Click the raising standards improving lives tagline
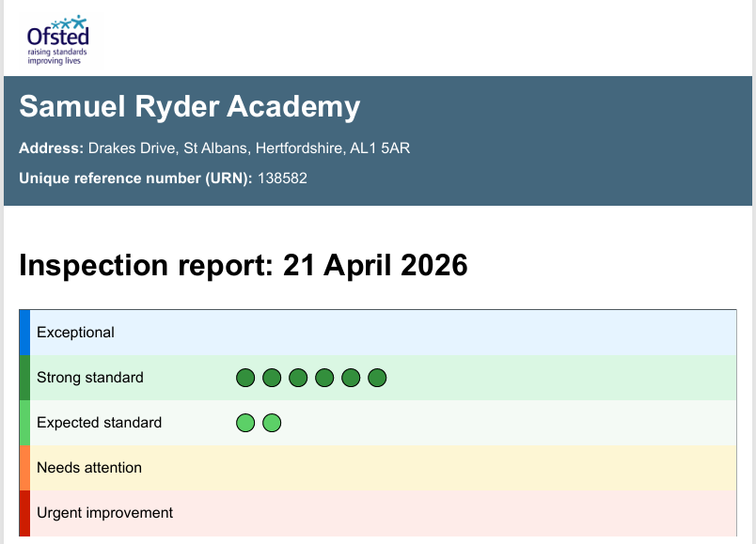The height and width of the screenshot is (544, 756). (57, 56)
